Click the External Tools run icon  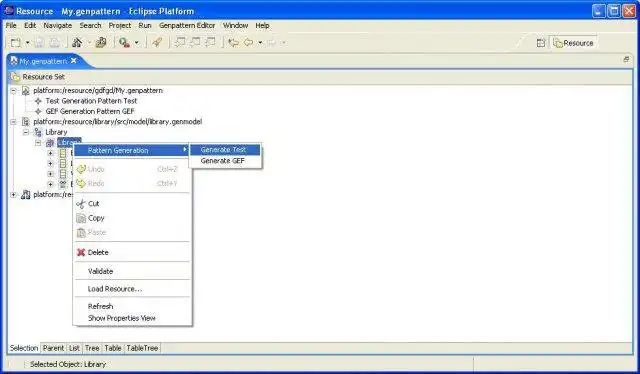pyautogui.click(x=124, y=42)
